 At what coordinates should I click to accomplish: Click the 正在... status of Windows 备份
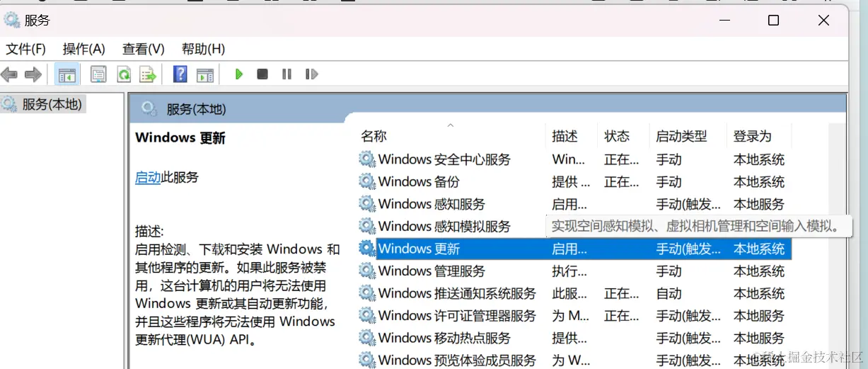(621, 181)
